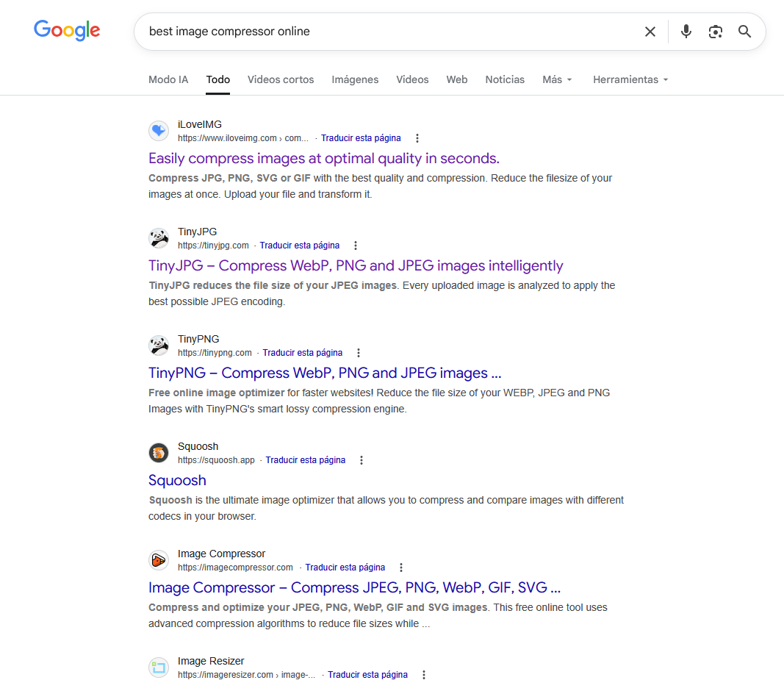Click the TinyPNG panda favicon
The image size is (784, 680).
point(159,346)
